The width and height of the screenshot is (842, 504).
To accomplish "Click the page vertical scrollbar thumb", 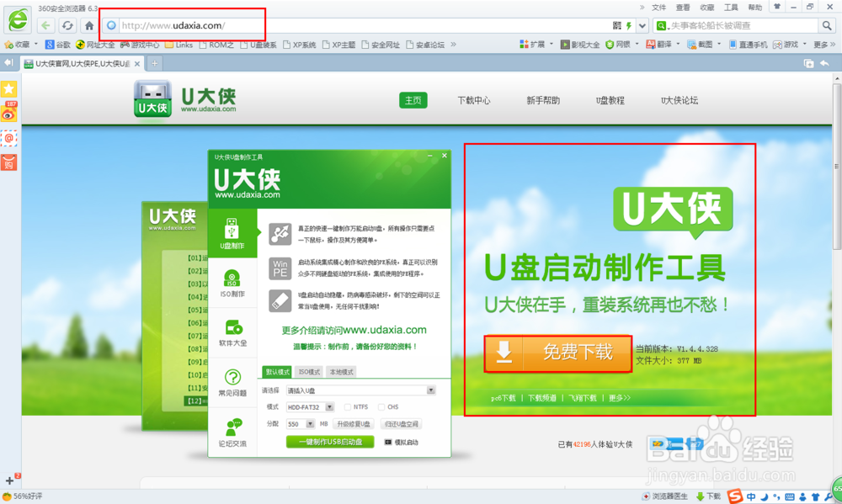I will pyautogui.click(x=837, y=167).
